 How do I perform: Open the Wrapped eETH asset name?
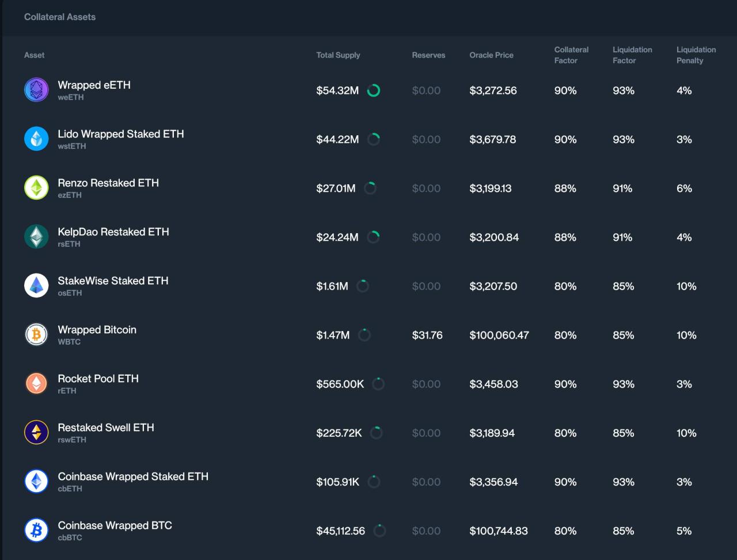click(x=94, y=85)
